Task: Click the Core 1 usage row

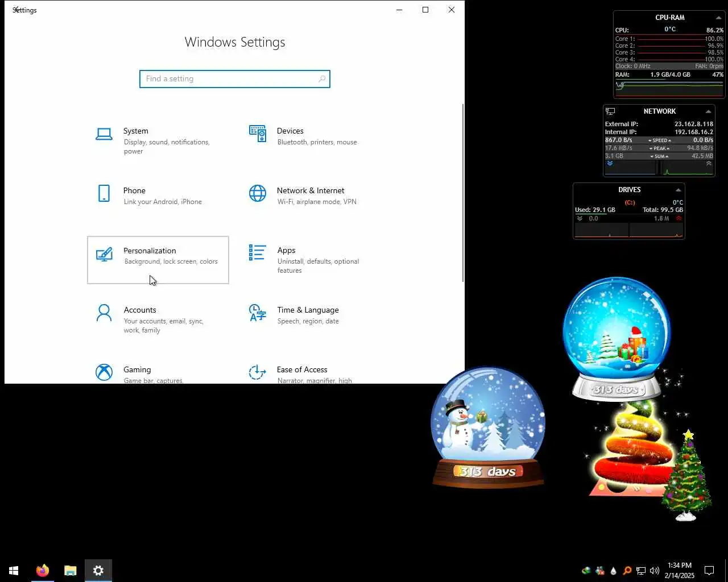Action: [669, 39]
